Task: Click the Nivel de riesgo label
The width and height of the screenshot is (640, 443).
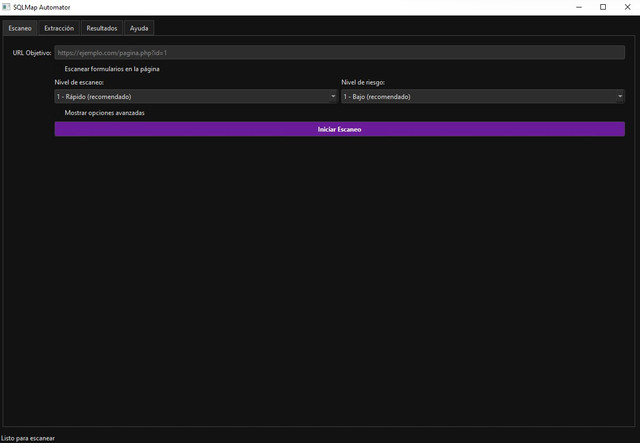Action: point(363,82)
